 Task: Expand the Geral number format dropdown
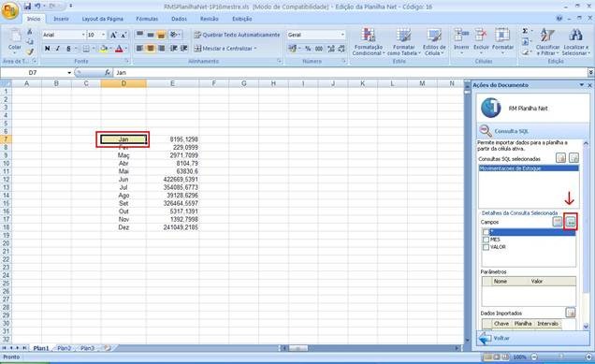pos(342,35)
